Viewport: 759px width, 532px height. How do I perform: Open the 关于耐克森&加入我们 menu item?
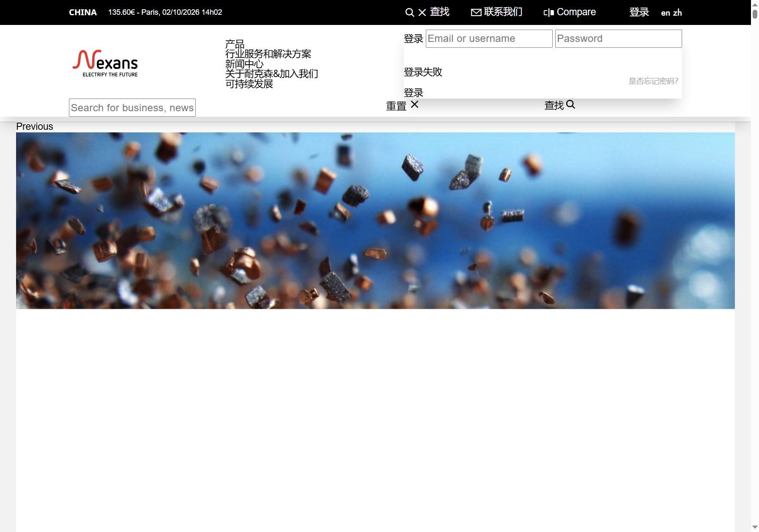[x=271, y=74]
